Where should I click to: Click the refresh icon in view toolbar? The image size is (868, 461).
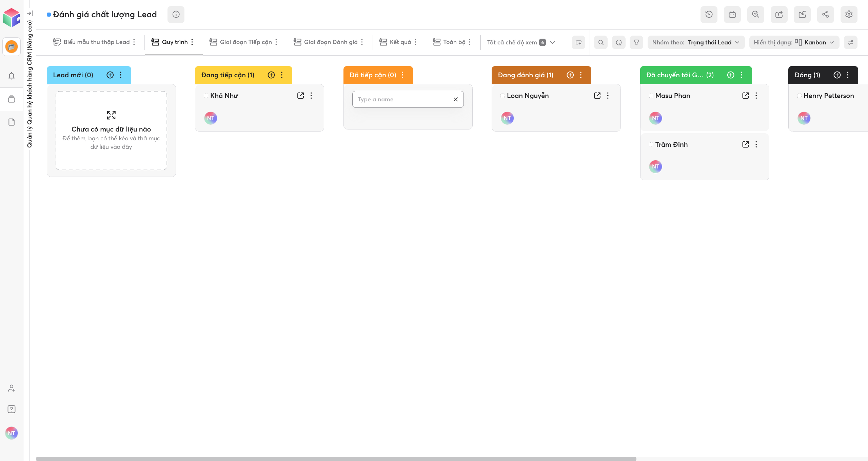(619, 42)
